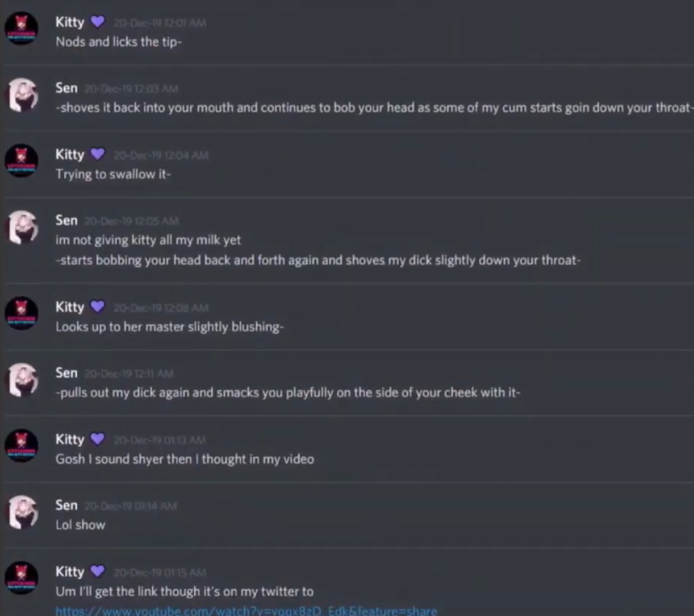
Task: Click the message "Gosh I sound shyer then I thought"
Action: click(x=185, y=459)
